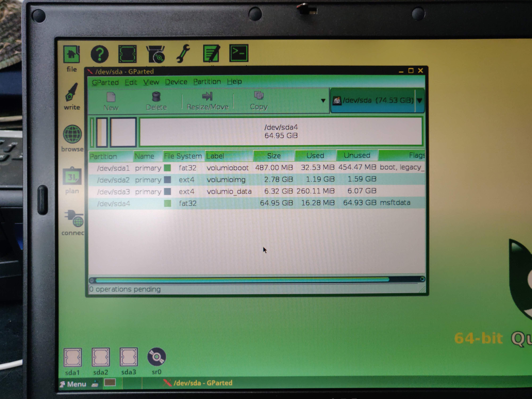Open the connect network plug icon
Image resolution: width=532 pixels, height=399 pixels.
pyautogui.click(x=74, y=218)
